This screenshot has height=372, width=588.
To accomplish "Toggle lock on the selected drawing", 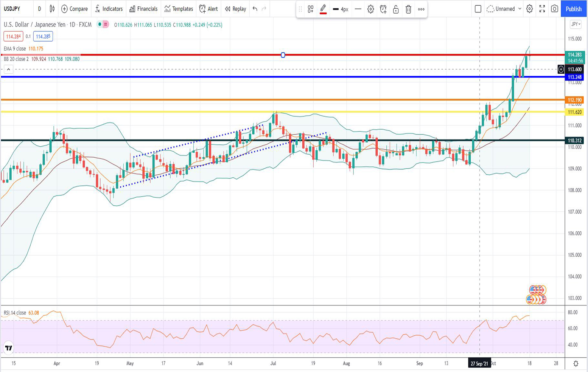I will (x=396, y=9).
